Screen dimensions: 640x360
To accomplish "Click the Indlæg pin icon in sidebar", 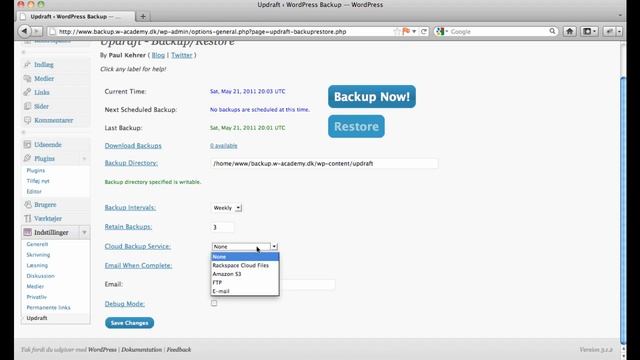I will point(27,64).
